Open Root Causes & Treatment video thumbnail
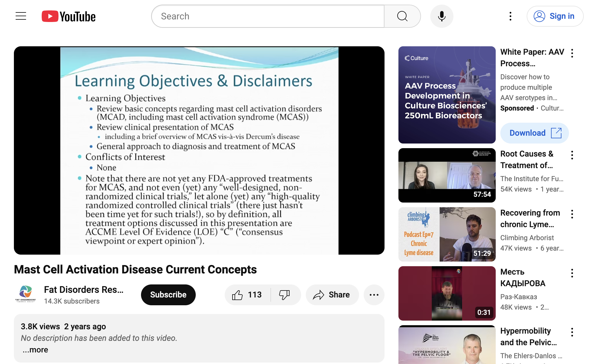593x364 pixels. pos(447,175)
